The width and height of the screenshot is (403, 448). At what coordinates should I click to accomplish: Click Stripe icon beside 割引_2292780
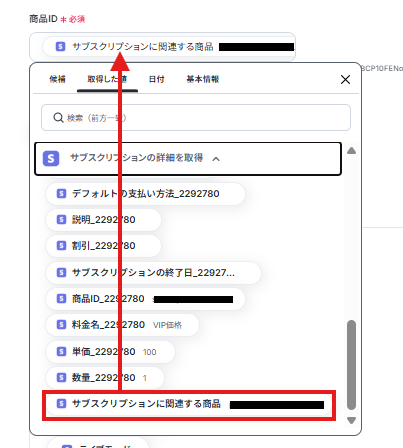pyautogui.click(x=61, y=246)
